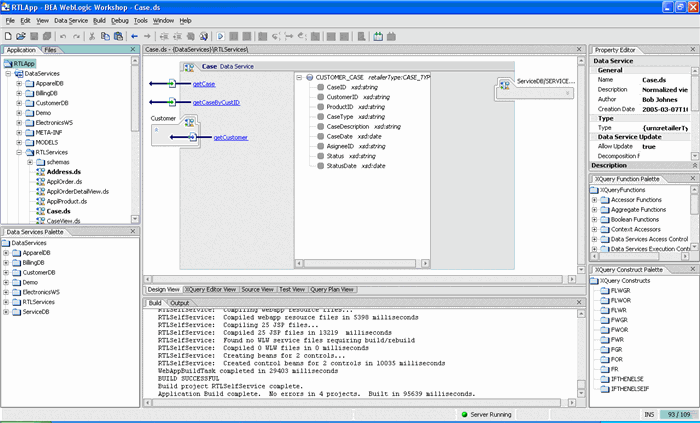Click the IFTHENELSE construct icon
This screenshot has height=423, width=700.
point(604,379)
